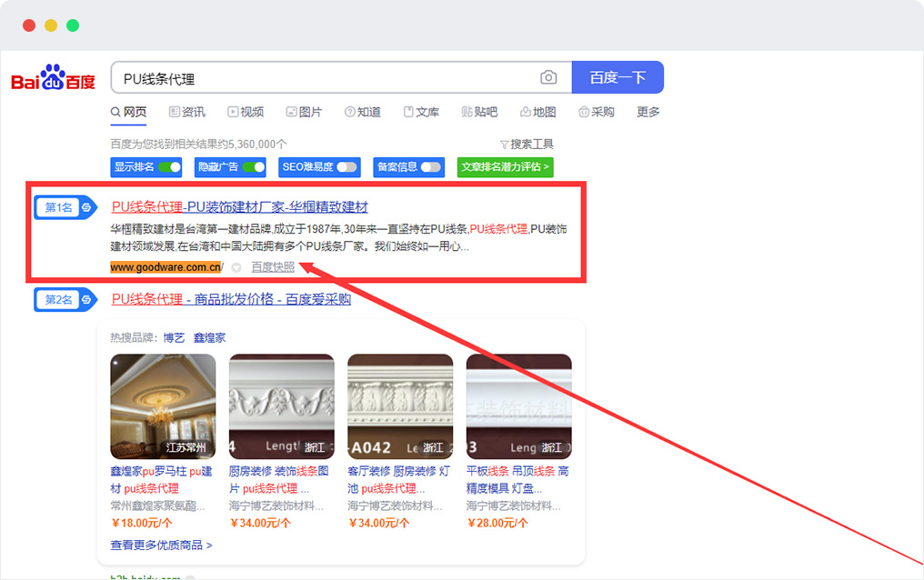Toggle SEO难易度 switch
Viewport: 924px width, 580px height.
pyautogui.click(x=346, y=167)
